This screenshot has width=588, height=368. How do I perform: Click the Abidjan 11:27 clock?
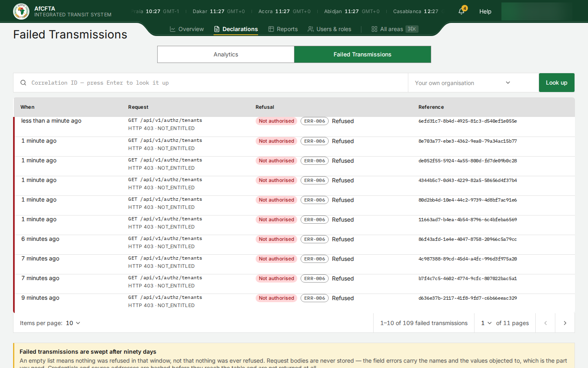352,11
